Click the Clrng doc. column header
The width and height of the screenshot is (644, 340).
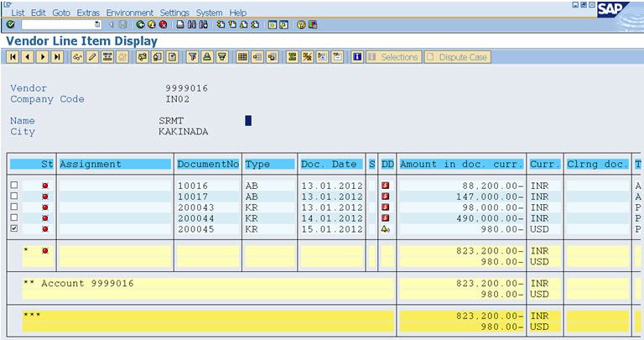(598, 164)
